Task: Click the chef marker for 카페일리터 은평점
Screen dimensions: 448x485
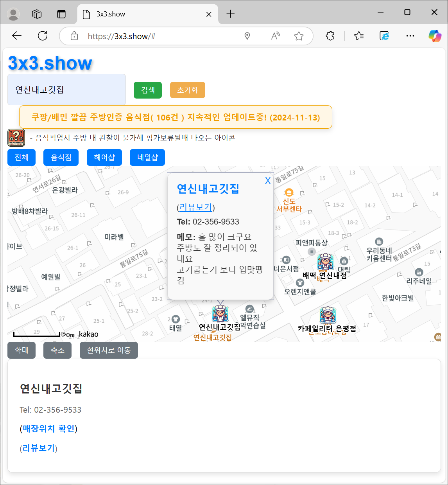Action: point(328,315)
